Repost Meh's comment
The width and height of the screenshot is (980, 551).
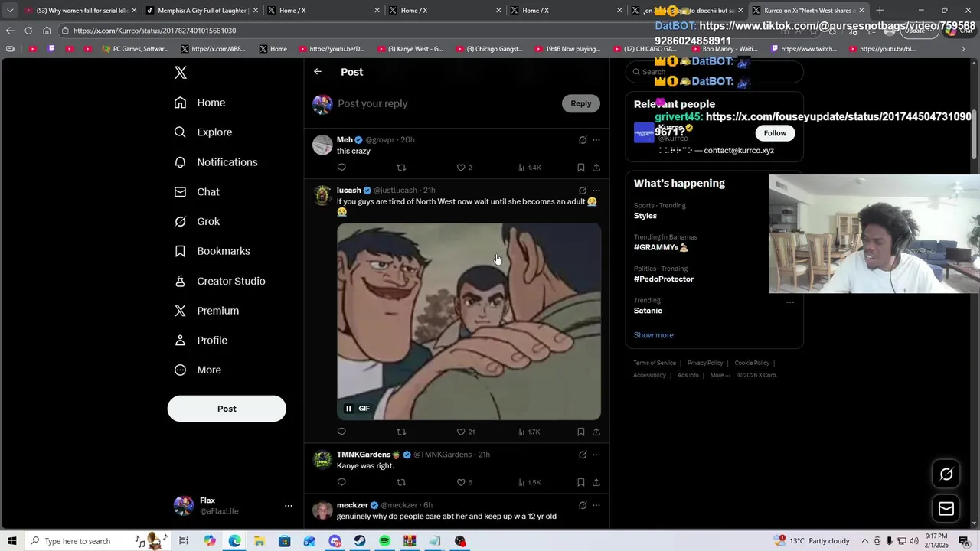click(x=401, y=168)
